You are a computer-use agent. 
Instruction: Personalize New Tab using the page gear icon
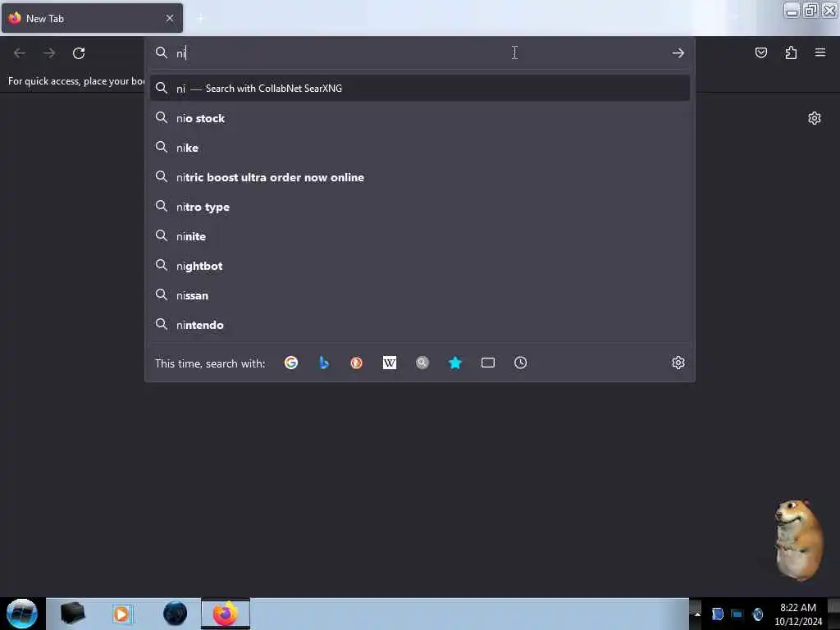coord(815,118)
